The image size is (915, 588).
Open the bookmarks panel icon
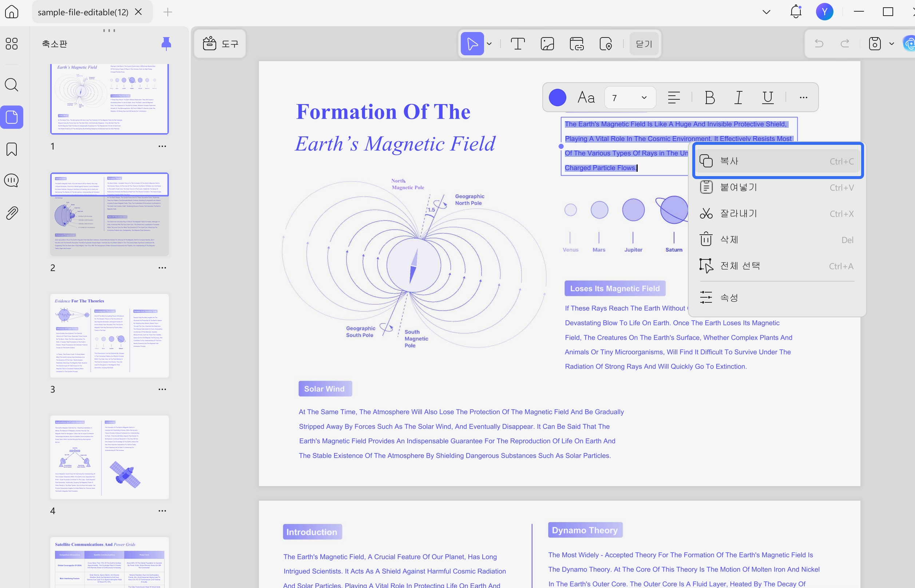[x=11, y=149]
